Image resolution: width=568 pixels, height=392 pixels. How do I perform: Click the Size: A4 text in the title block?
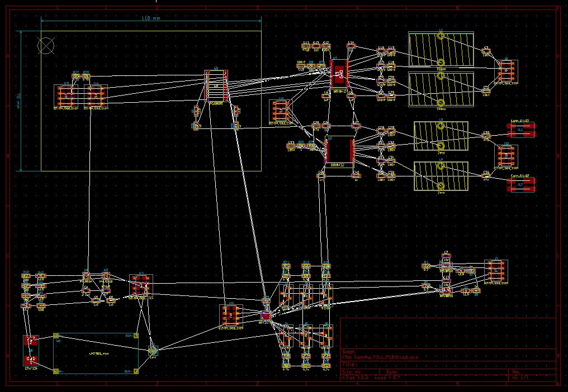352,372
